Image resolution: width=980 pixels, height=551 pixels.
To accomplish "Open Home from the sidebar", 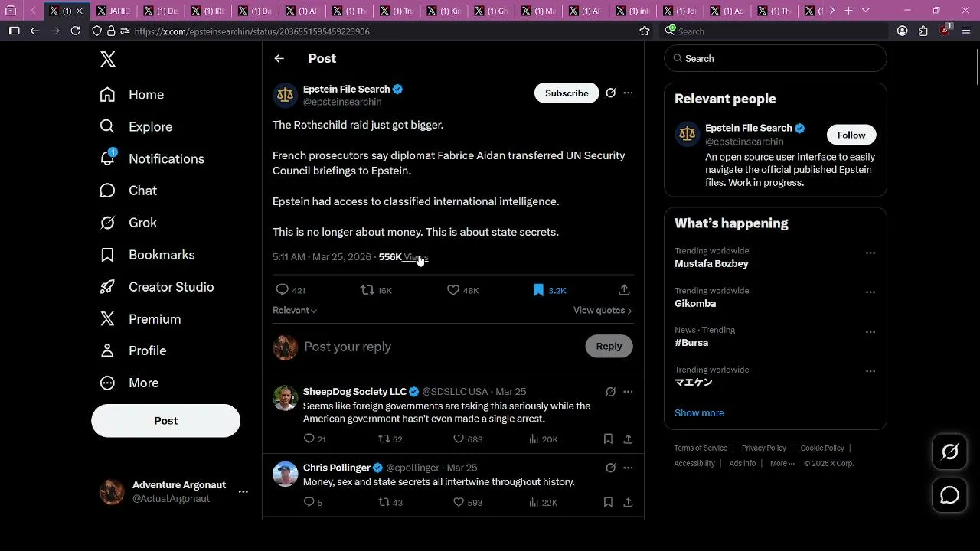I will pyautogui.click(x=132, y=95).
